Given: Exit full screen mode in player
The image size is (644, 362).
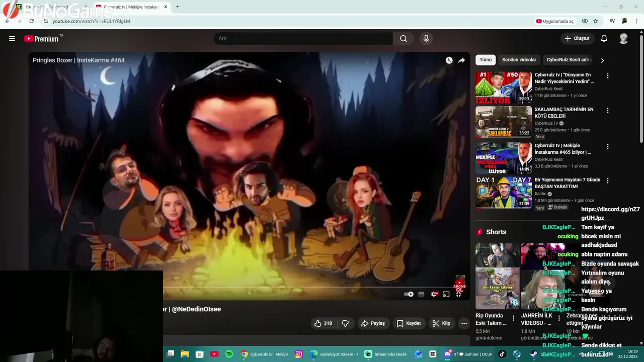Looking at the screenshot, I should (x=458, y=294).
